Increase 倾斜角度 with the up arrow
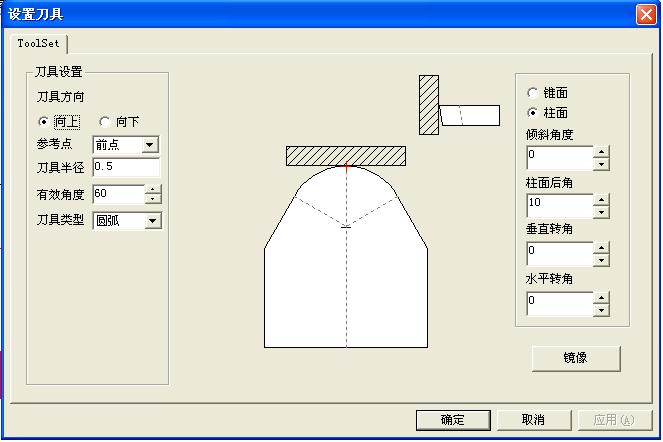Image resolution: width=663 pixels, height=442 pixels. 601,152
